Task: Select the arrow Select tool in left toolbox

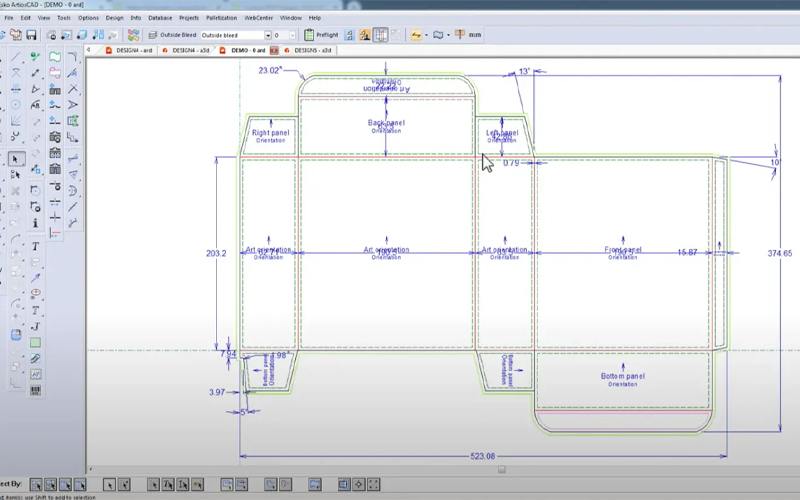Action: 16,158
